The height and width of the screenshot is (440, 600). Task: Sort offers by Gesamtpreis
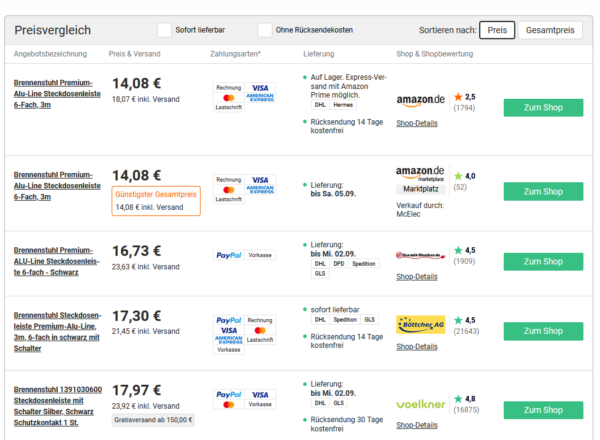click(x=550, y=30)
